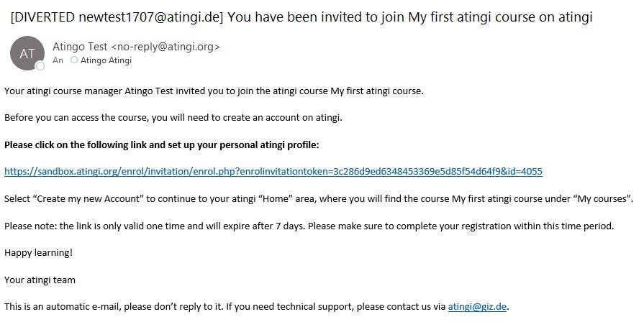The width and height of the screenshot is (644, 322).
Task: Click the Create my new Account sentence
Action: tap(318, 199)
